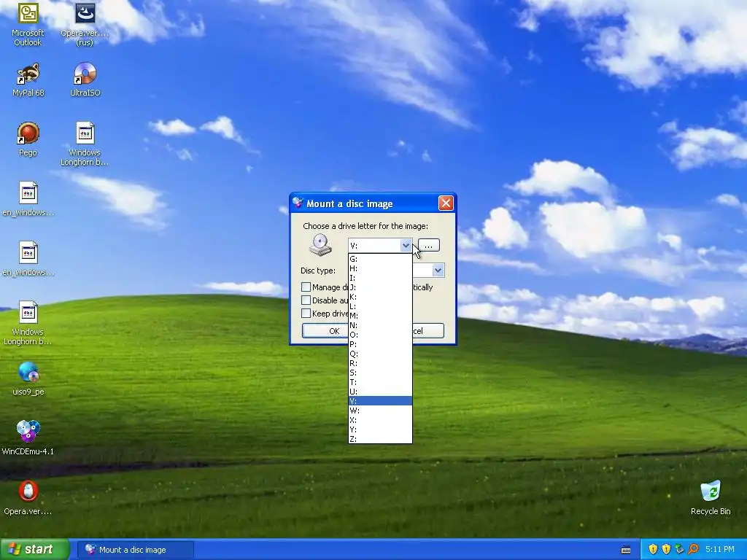Pick P: in the drive letter list
This screenshot has width=747, height=560.
[x=380, y=344]
